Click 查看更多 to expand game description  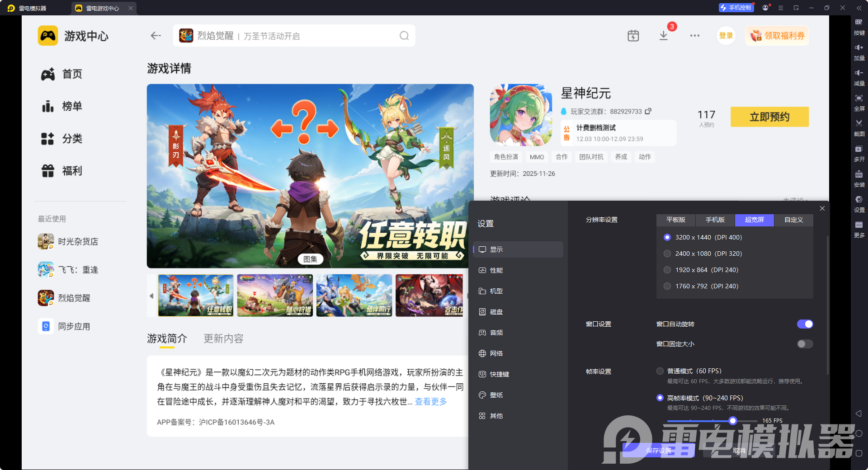coord(430,401)
